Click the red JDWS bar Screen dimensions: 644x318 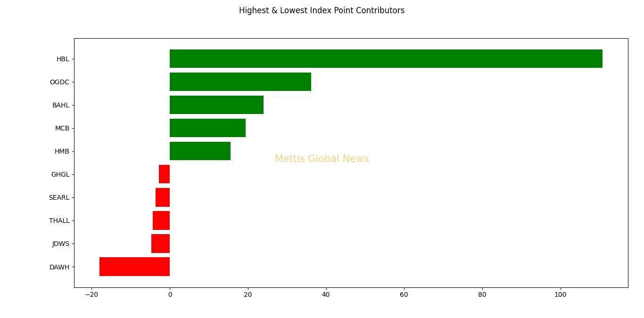tap(160, 244)
